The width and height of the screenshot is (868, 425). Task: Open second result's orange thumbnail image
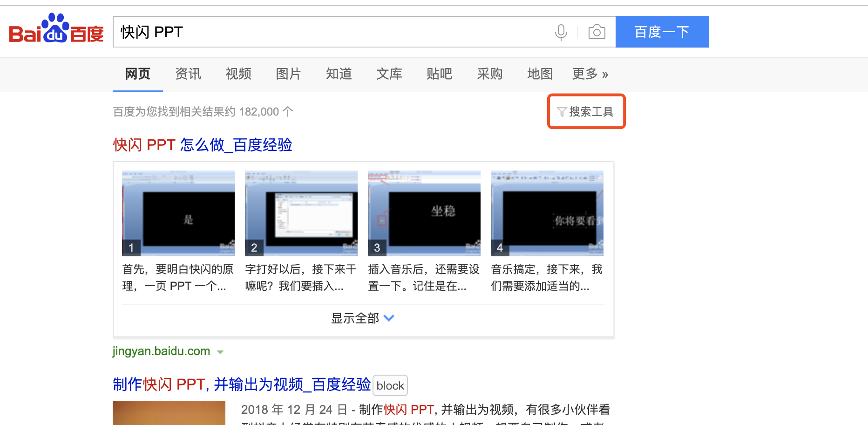coord(169,413)
